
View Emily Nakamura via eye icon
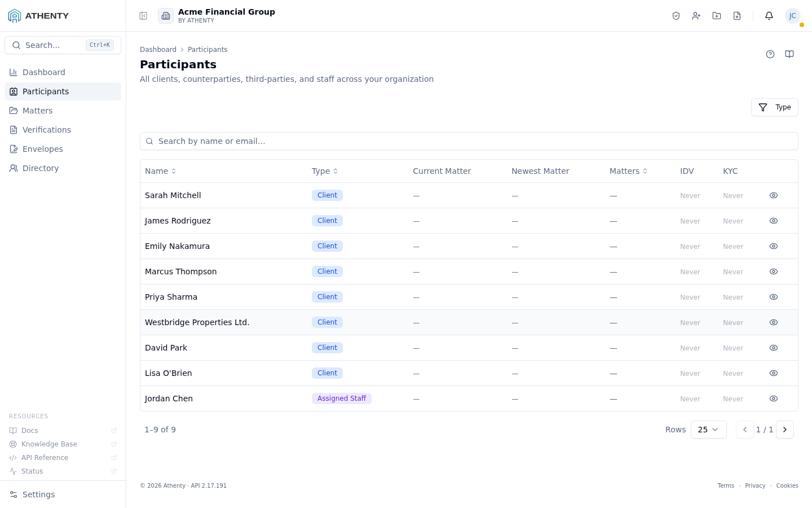[774, 246]
